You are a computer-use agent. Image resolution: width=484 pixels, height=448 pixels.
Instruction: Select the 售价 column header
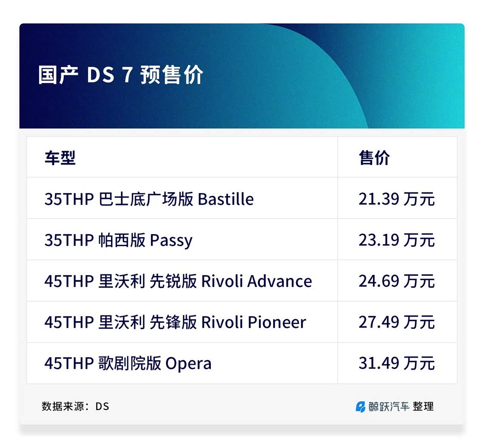[x=374, y=158]
